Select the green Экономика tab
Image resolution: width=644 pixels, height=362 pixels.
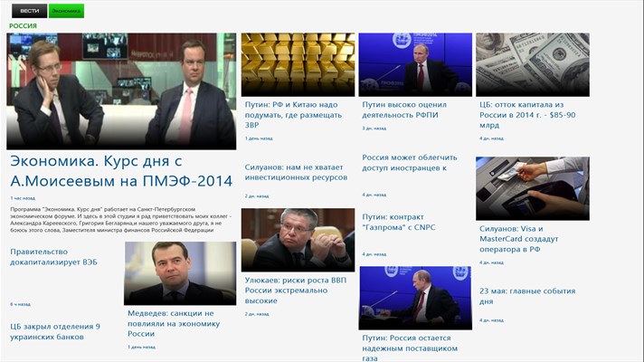66,11
